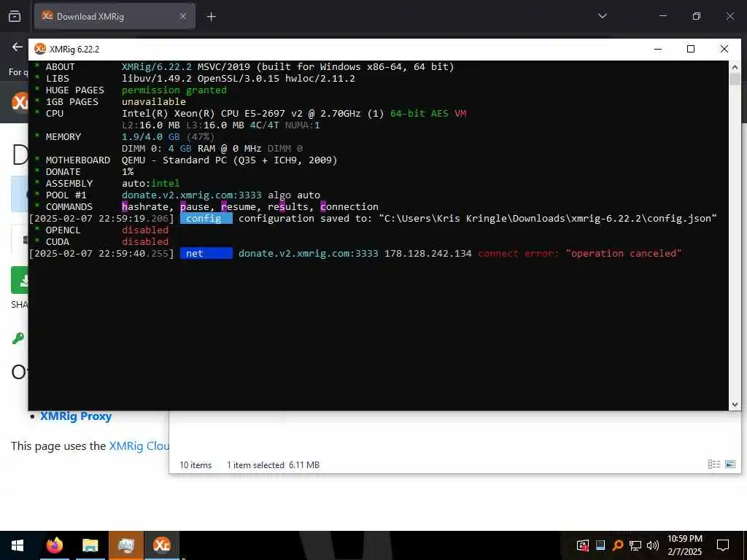Close the XMRig 6.22.2 console window
This screenshot has height=560, width=747.
coord(724,49)
